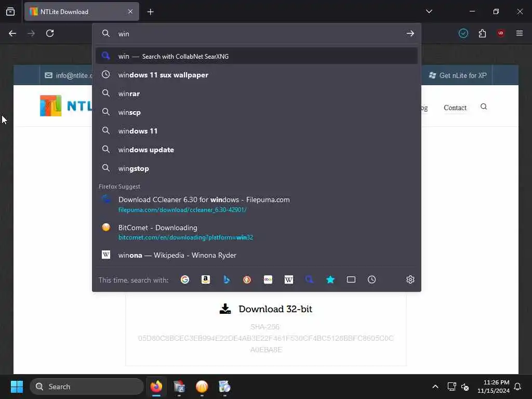Screen dimensions: 532x399
Task: Go back to previous page
Action: coord(12,33)
